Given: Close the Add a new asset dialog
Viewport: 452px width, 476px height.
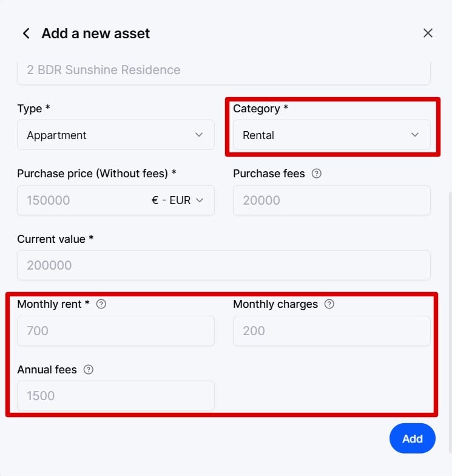Looking at the screenshot, I should (428, 33).
